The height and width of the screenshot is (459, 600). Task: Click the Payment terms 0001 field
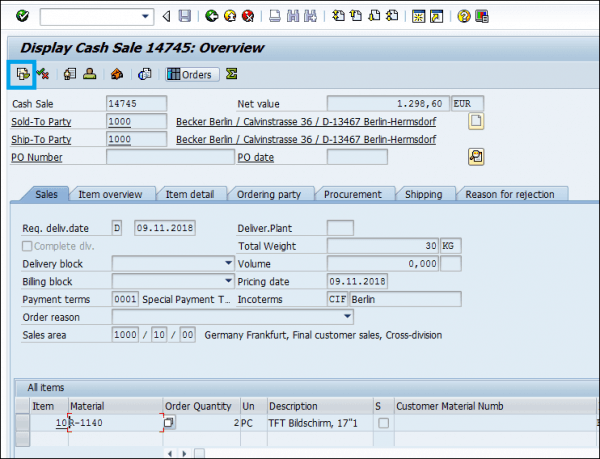click(125, 299)
